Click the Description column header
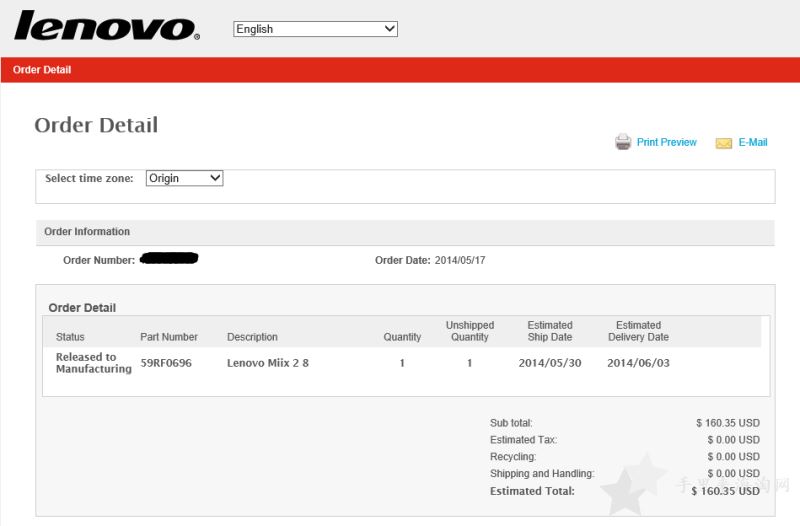The image size is (800, 526). point(252,337)
